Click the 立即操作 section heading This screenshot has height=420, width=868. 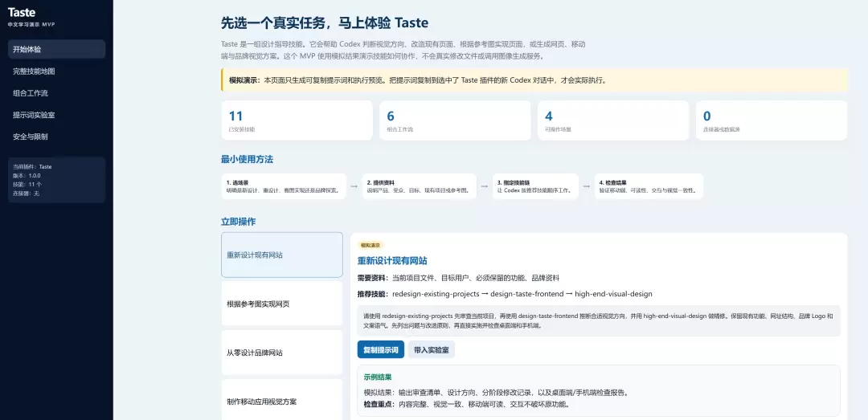click(239, 222)
